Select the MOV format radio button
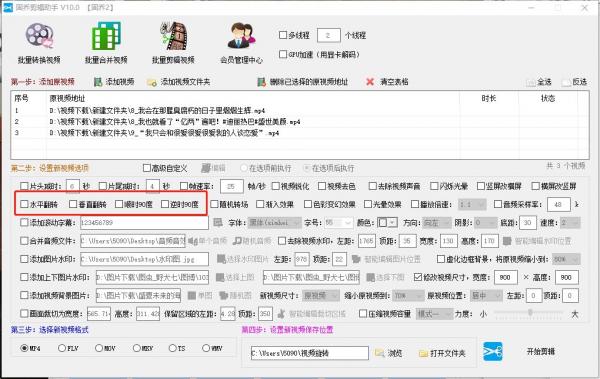This screenshot has width=600, height=379. tap(99, 348)
